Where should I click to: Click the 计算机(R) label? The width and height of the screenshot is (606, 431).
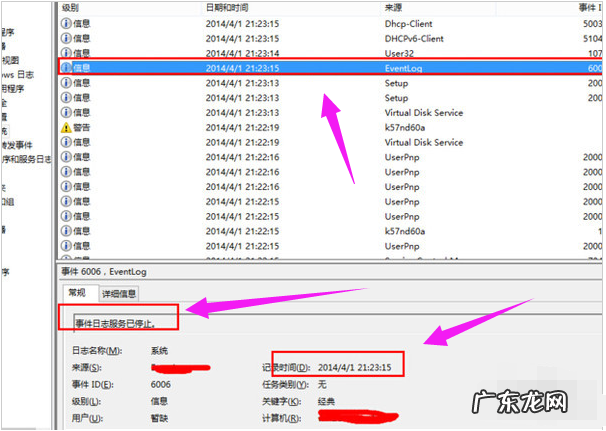click(x=282, y=418)
